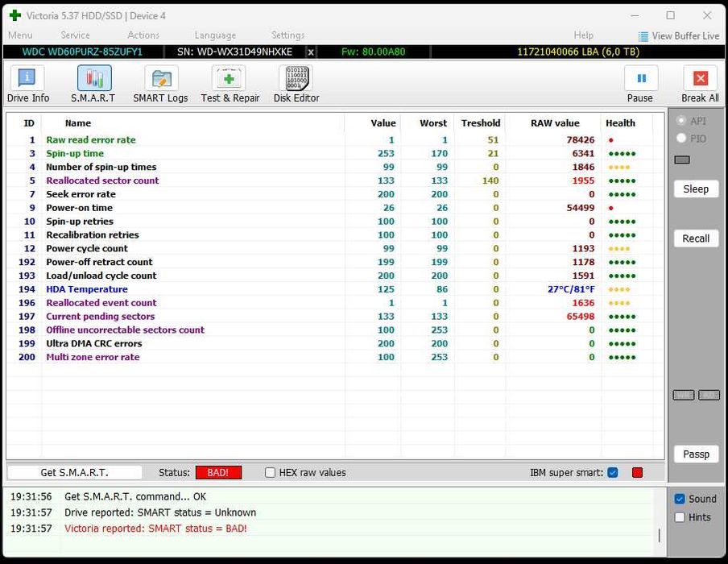Click the x next to the serial number
Screen dimensions: 728x564
311,52
